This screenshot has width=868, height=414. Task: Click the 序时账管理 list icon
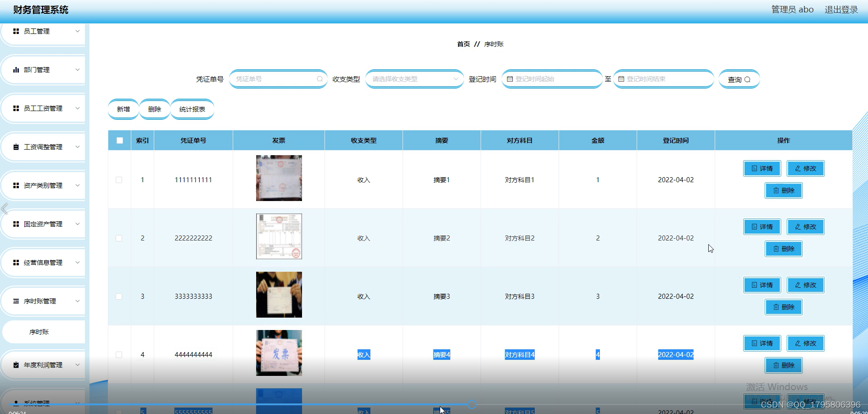[16, 301]
